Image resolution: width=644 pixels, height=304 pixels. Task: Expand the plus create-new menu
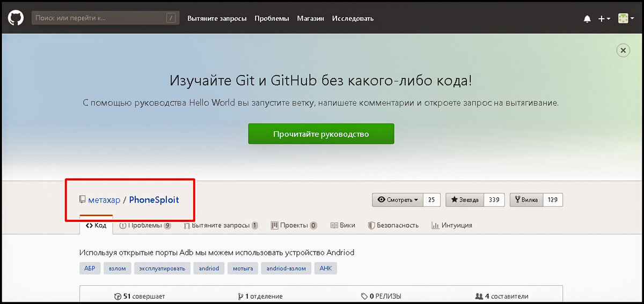click(x=604, y=18)
